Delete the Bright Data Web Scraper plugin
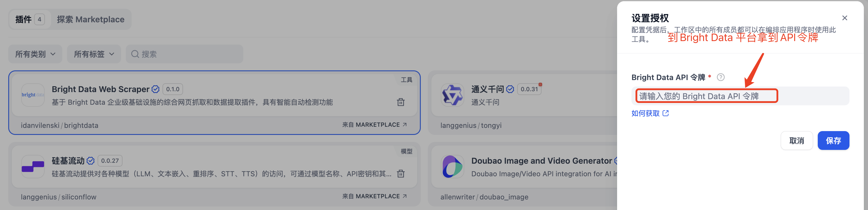Image resolution: width=868 pixels, height=210 pixels. pos(401,102)
